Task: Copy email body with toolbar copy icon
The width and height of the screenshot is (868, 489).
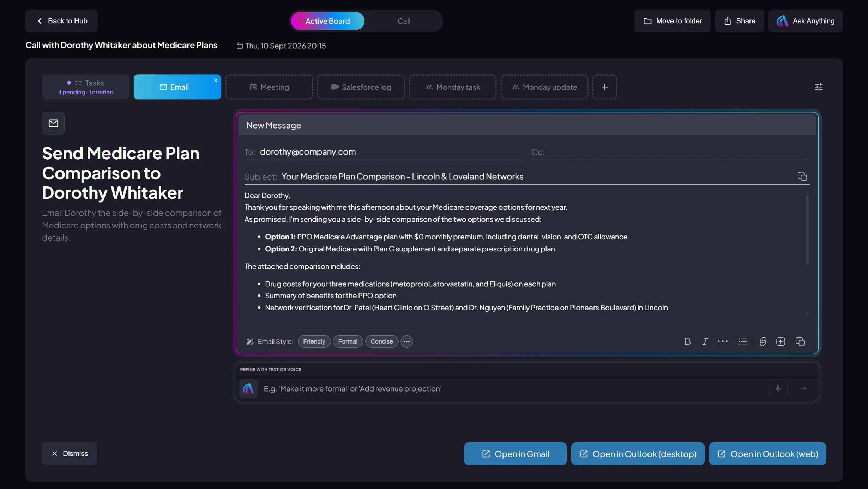Action: click(x=800, y=341)
